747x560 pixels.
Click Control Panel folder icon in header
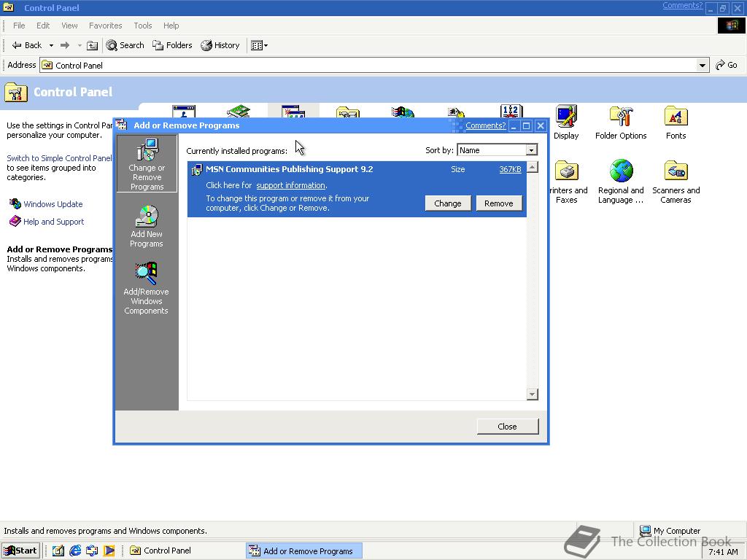coord(16,92)
